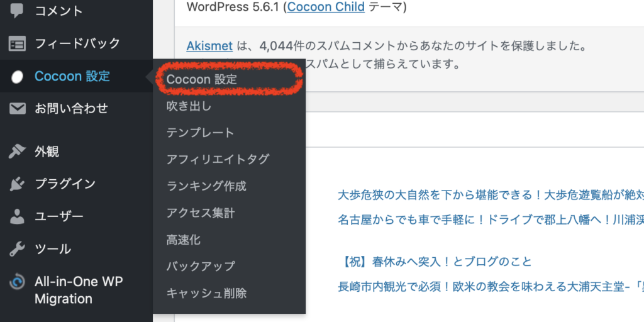Click the envelope icon for お問い合わせ
644x322 pixels.
[x=17, y=109]
